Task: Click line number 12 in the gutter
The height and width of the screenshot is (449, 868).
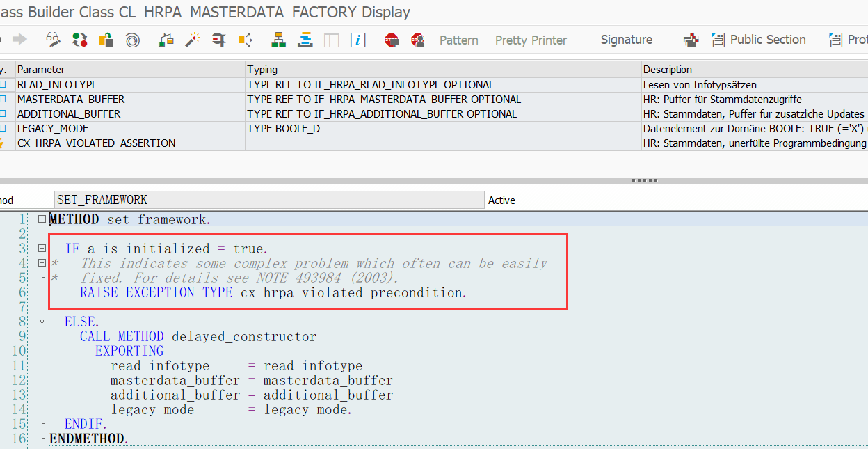Action: pyautogui.click(x=19, y=380)
